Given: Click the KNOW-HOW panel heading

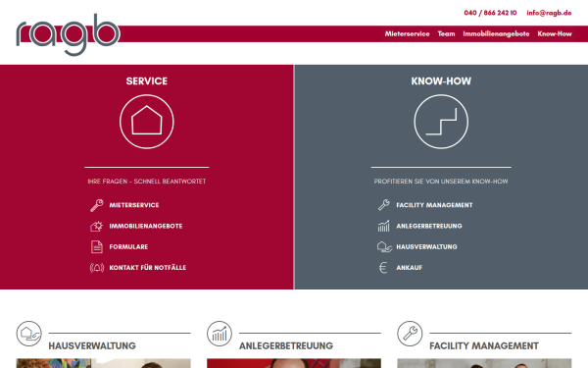Looking at the screenshot, I should [x=441, y=81].
